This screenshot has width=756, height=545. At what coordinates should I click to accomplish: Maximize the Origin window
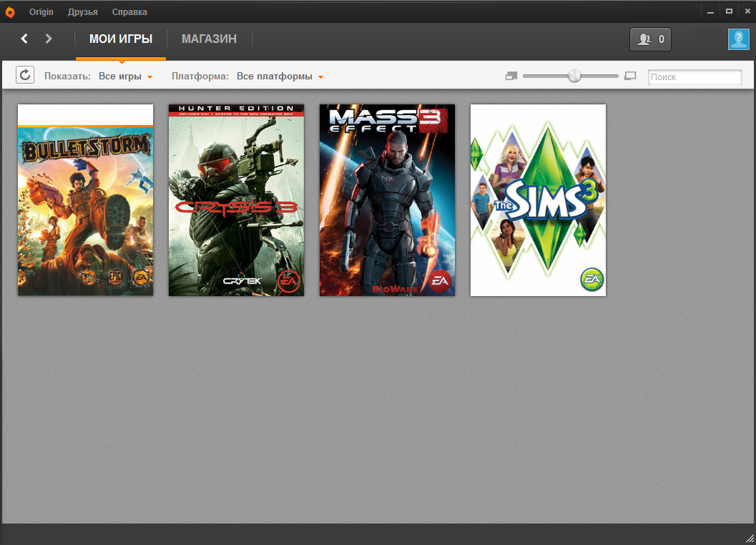pyautogui.click(x=729, y=11)
